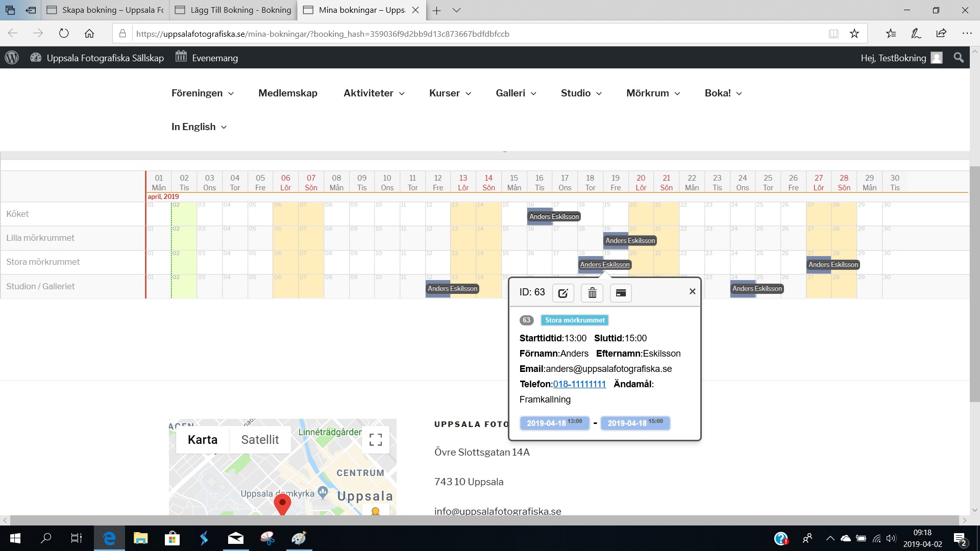Open the tab list dropdown chevron
Screen dimensions: 980x551
457,10
